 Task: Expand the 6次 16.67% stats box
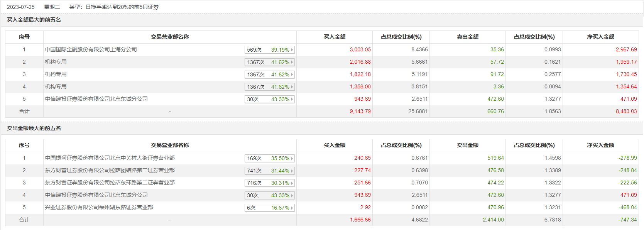(269, 208)
